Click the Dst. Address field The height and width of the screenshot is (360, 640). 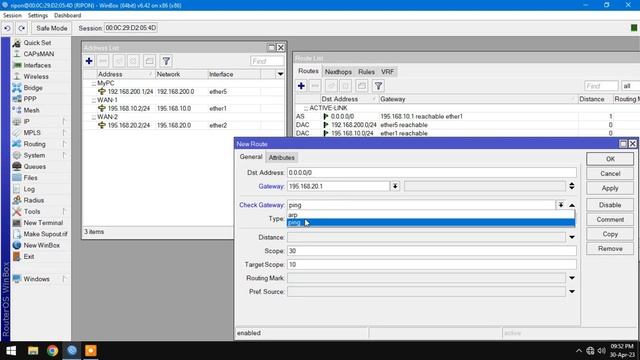431,173
